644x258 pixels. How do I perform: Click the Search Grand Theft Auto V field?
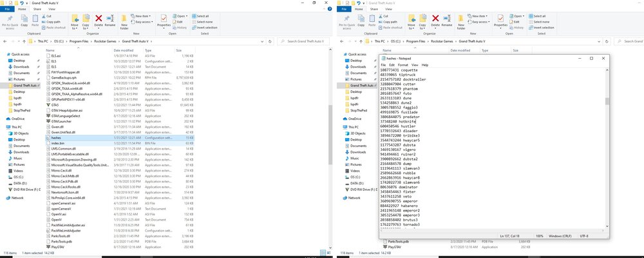303,41
